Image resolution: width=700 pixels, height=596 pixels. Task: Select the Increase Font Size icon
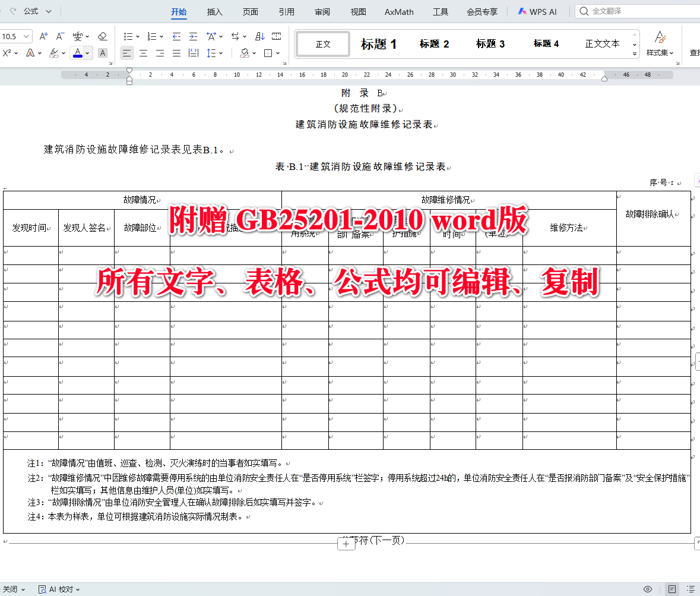[43, 36]
